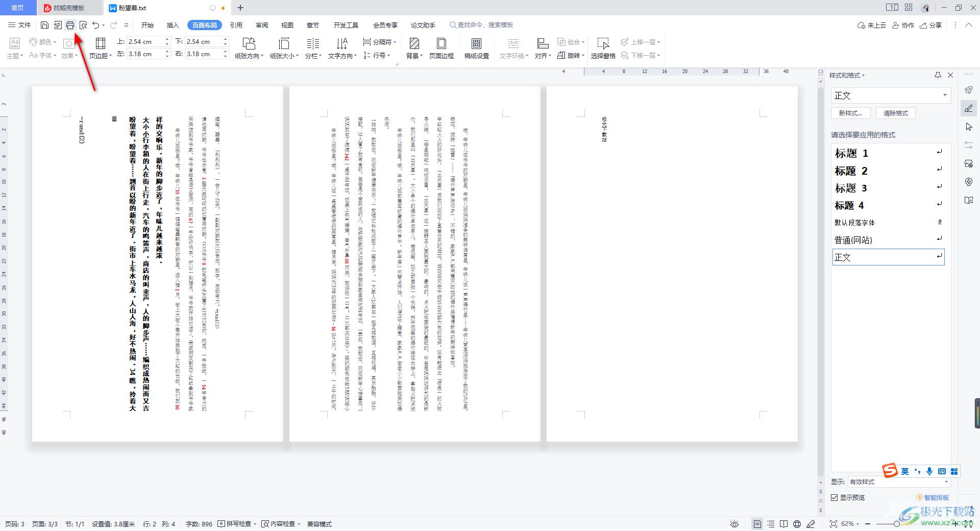Screen dimensions: 980x531
Task: Click the select cursor icon in right sidebar
Action: point(969,127)
